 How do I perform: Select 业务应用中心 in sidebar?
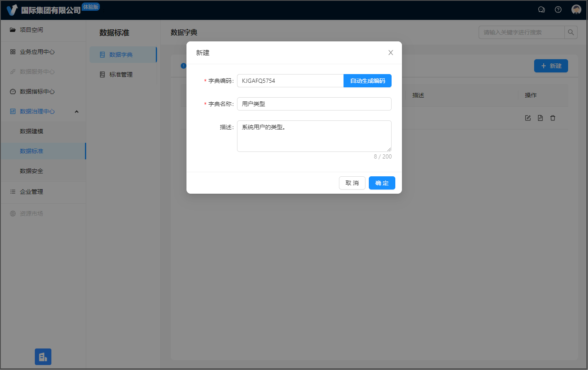(x=37, y=52)
